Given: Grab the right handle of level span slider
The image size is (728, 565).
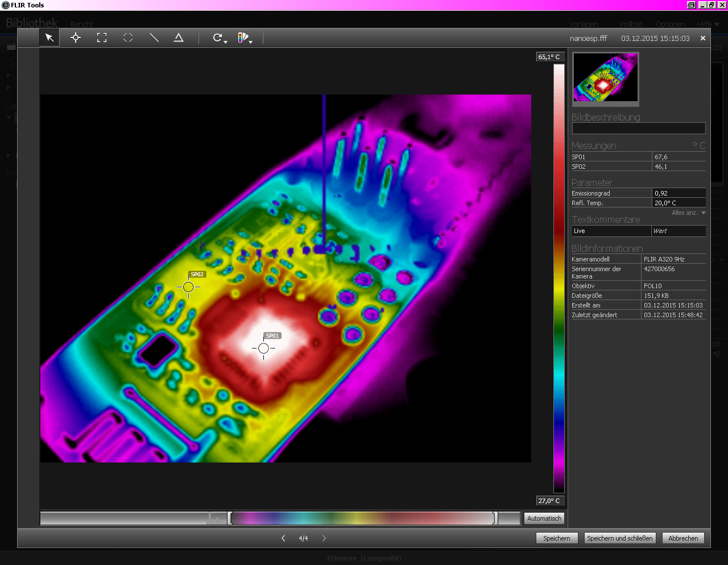Looking at the screenshot, I should (x=495, y=518).
